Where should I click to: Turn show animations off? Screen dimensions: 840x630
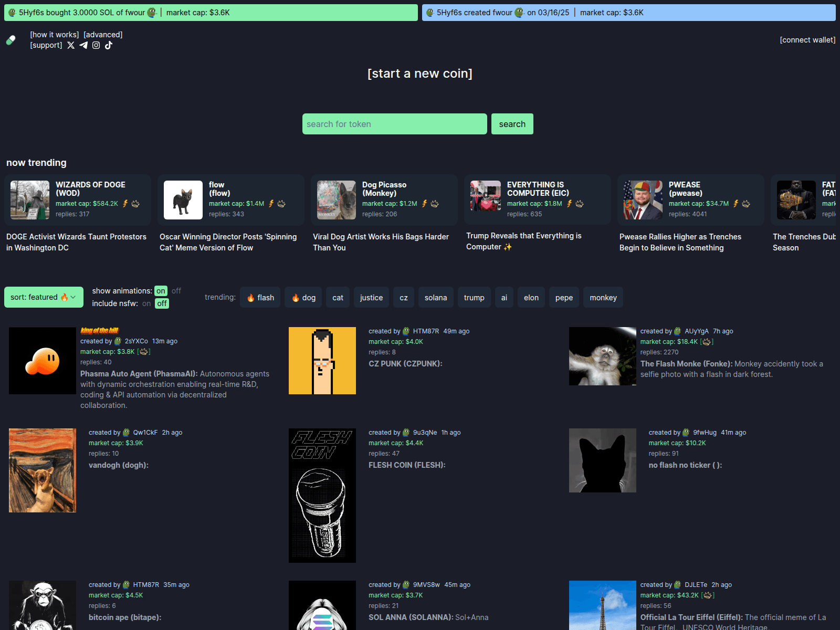[176, 291]
